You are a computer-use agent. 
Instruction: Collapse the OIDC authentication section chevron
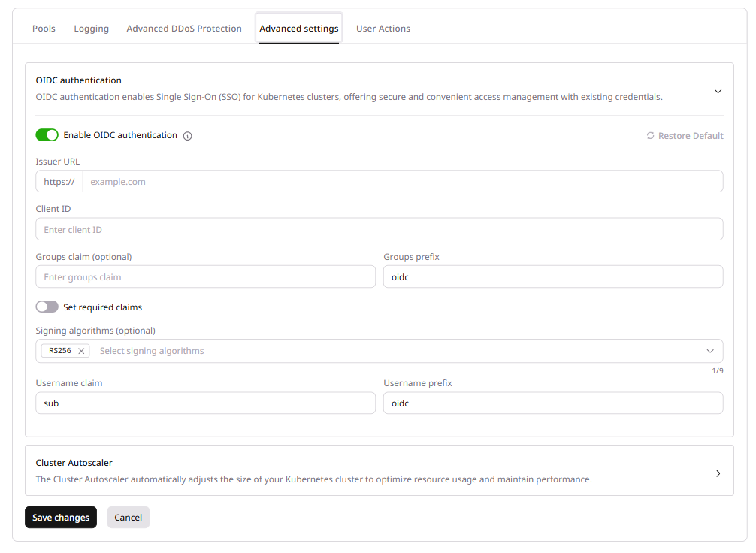(718, 91)
